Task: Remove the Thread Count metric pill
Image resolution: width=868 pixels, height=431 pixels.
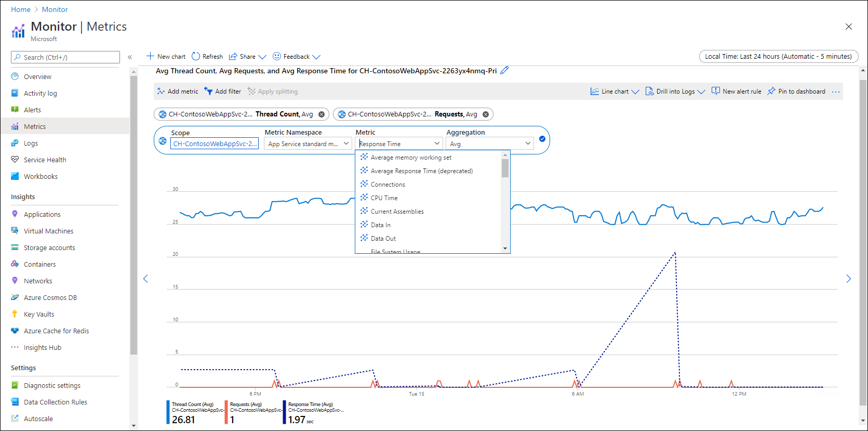Action: [322, 114]
